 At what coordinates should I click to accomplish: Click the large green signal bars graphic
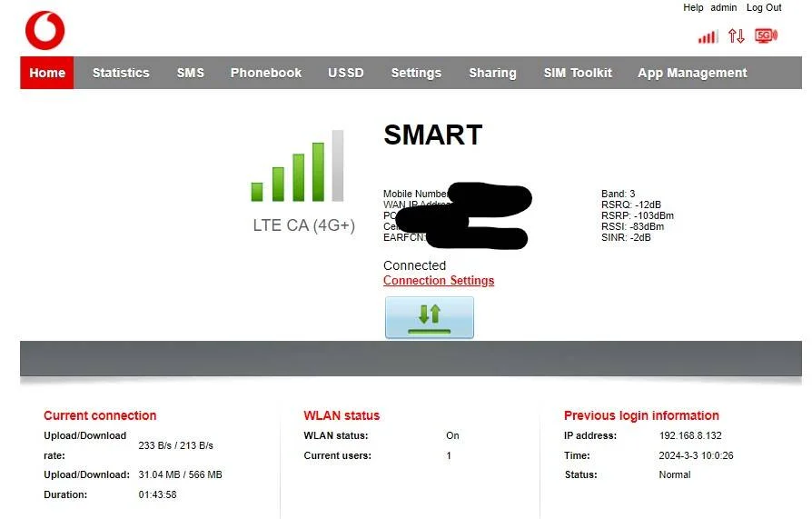(x=298, y=166)
